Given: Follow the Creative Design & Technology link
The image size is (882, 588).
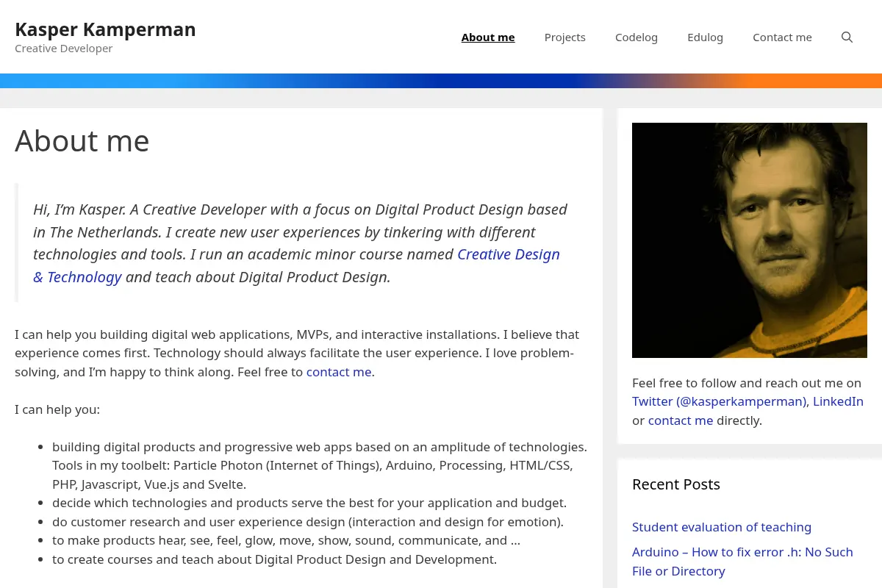Looking at the screenshot, I should point(509,254).
